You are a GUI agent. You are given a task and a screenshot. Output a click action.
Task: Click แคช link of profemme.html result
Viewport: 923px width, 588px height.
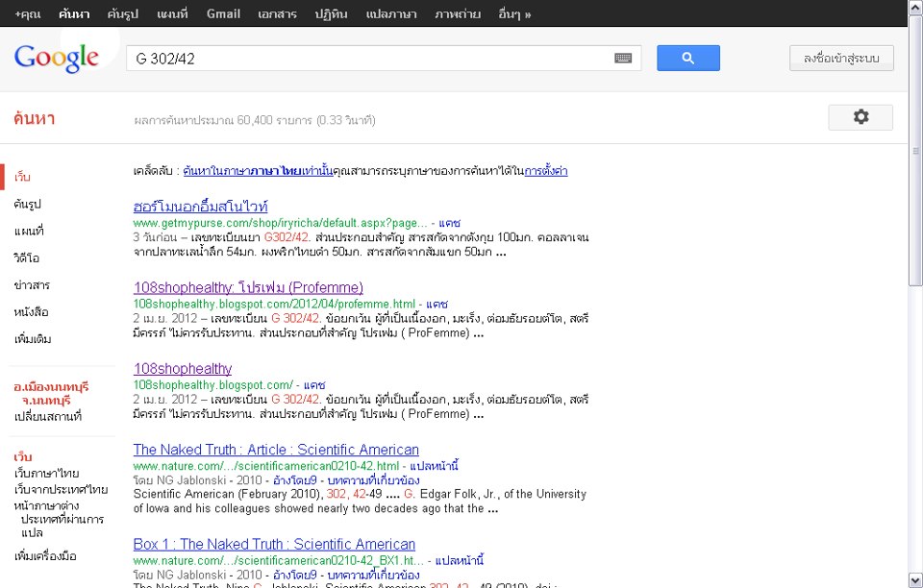point(437,304)
